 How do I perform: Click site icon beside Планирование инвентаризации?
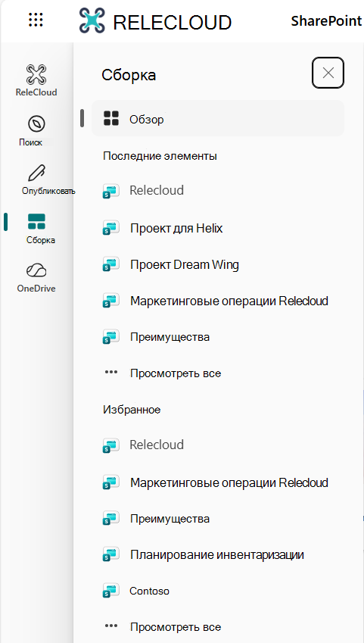coord(110,555)
